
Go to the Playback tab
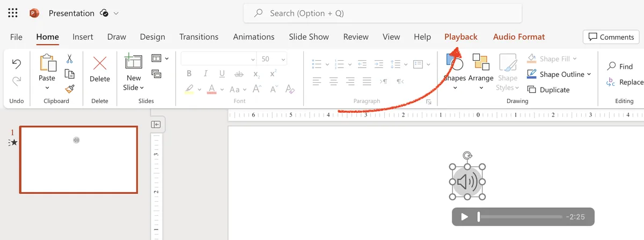[460, 37]
